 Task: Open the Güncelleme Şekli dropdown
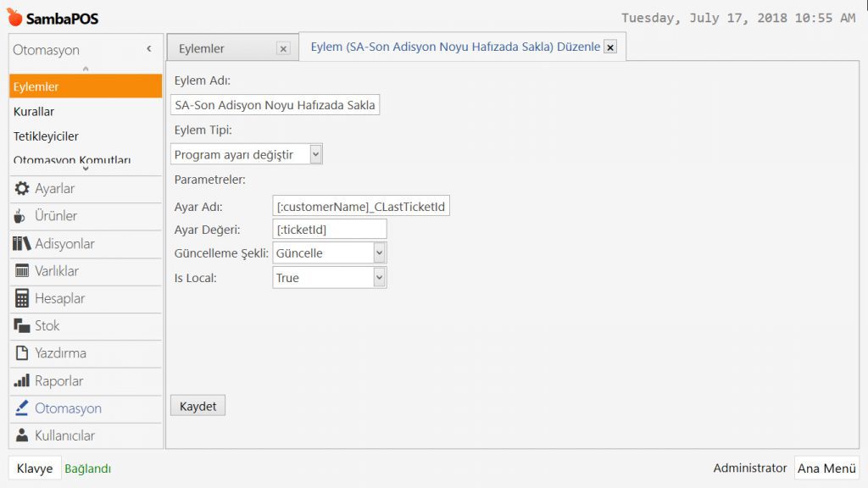[379, 252]
